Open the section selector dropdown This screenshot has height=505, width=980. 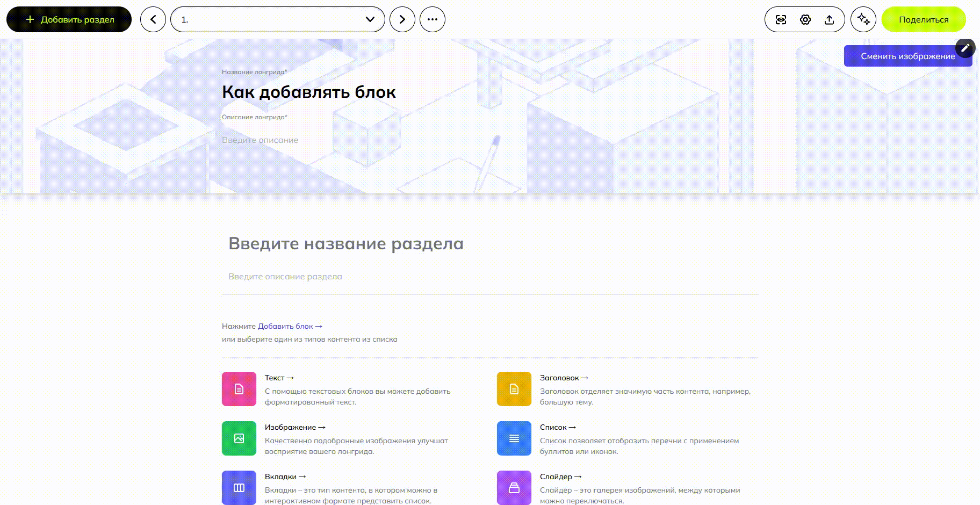(278, 19)
